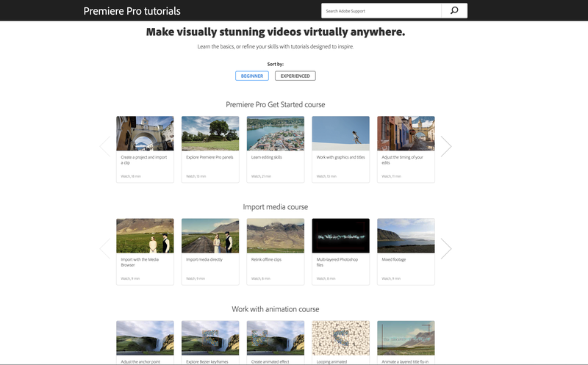Open the 'Work with graphics and titles' thumbnail

(341, 134)
